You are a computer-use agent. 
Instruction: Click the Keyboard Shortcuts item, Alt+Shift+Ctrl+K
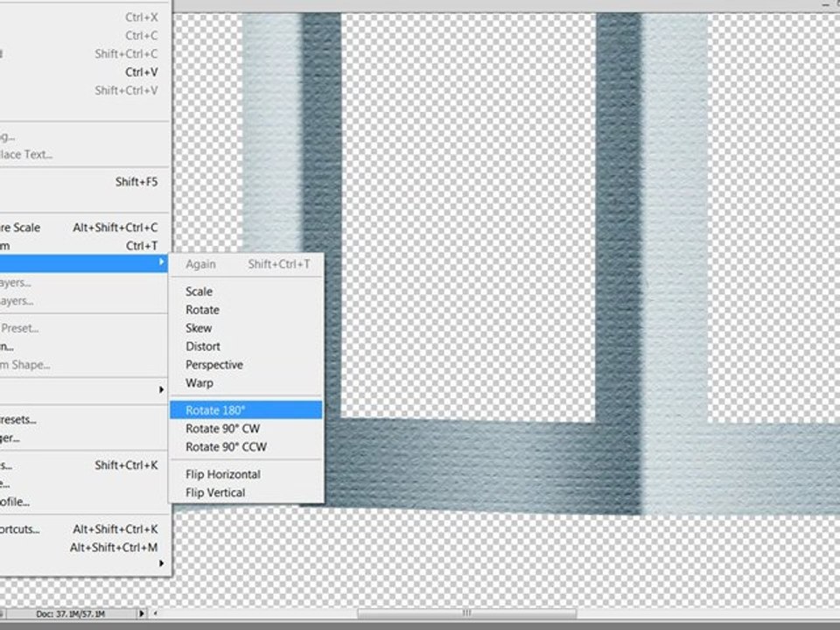coord(84,528)
